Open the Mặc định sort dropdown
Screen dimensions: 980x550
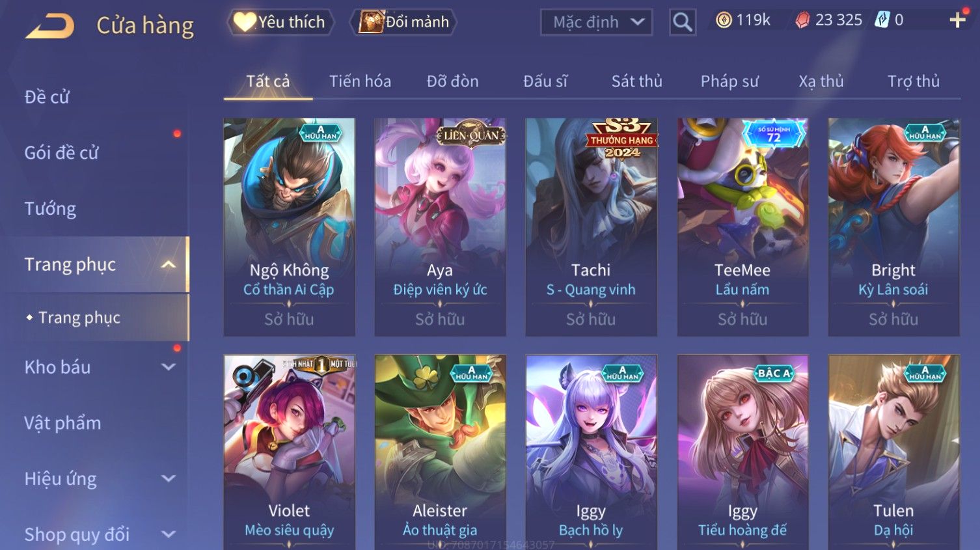click(597, 22)
